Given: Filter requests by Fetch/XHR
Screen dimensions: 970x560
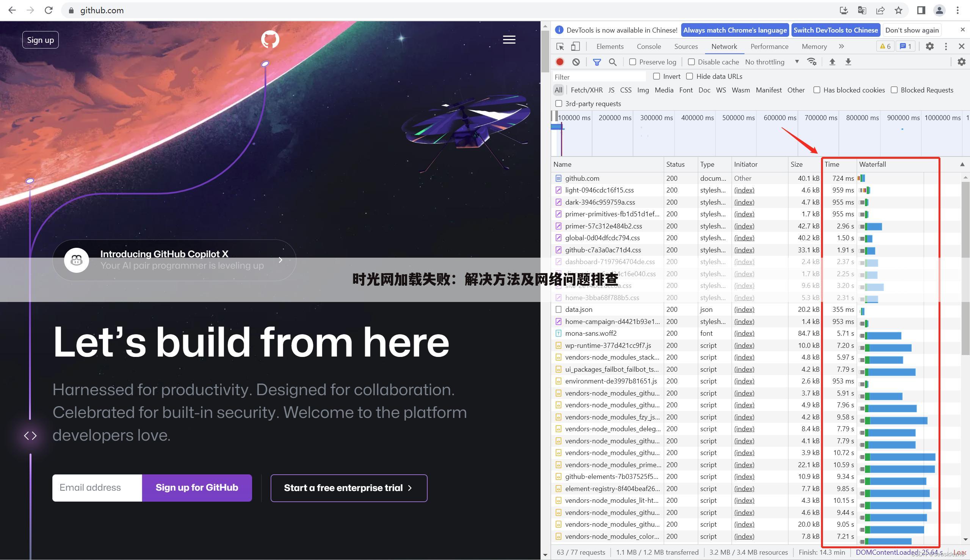Looking at the screenshot, I should [x=586, y=90].
